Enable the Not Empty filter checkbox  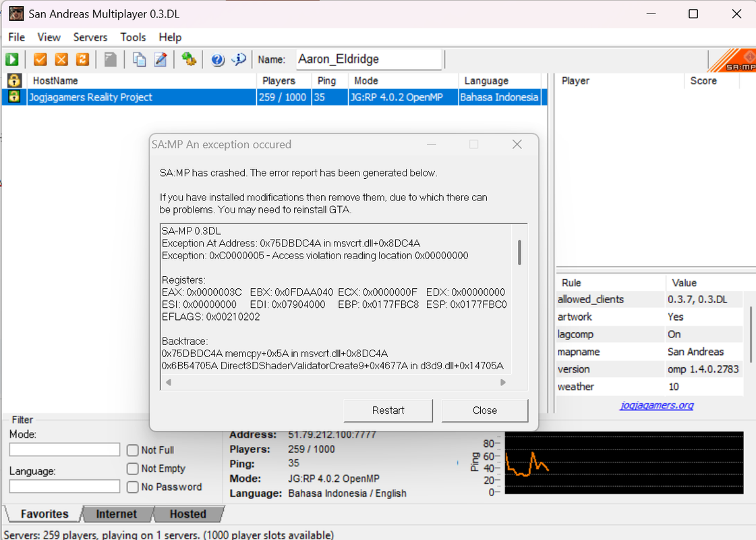click(133, 468)
